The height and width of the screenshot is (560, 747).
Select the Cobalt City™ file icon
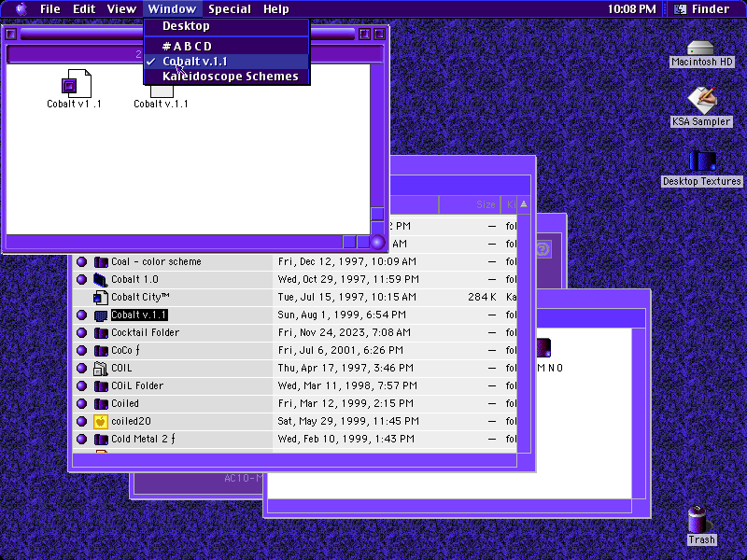pyautogui.click(x=101, y=297)
